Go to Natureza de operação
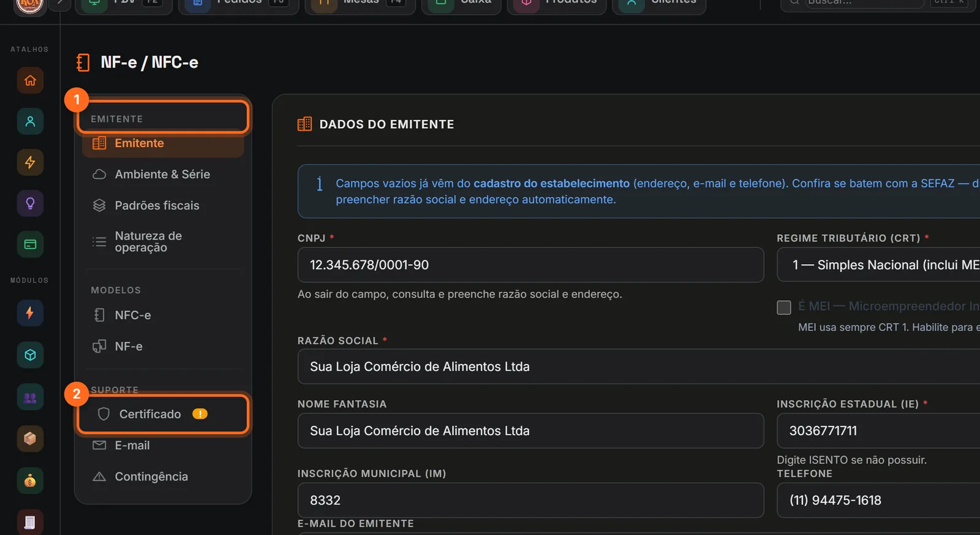The width and height of the screenshot is (980, 535). (x=163, y=241)
